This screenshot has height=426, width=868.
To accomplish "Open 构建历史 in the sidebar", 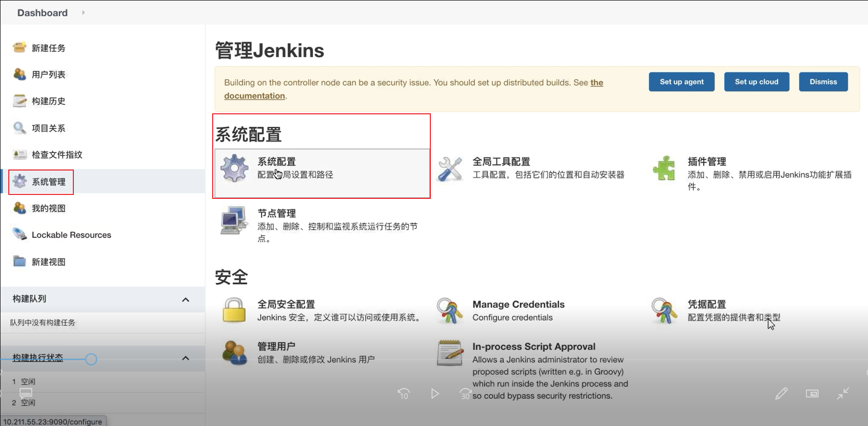I will 48,101.
